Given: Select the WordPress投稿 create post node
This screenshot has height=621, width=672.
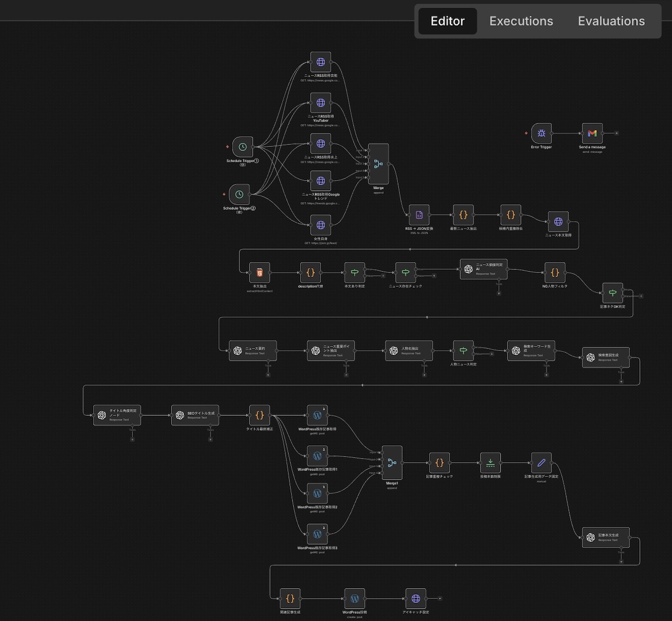Looking at the screenshot, I should (x=354, y=598).
